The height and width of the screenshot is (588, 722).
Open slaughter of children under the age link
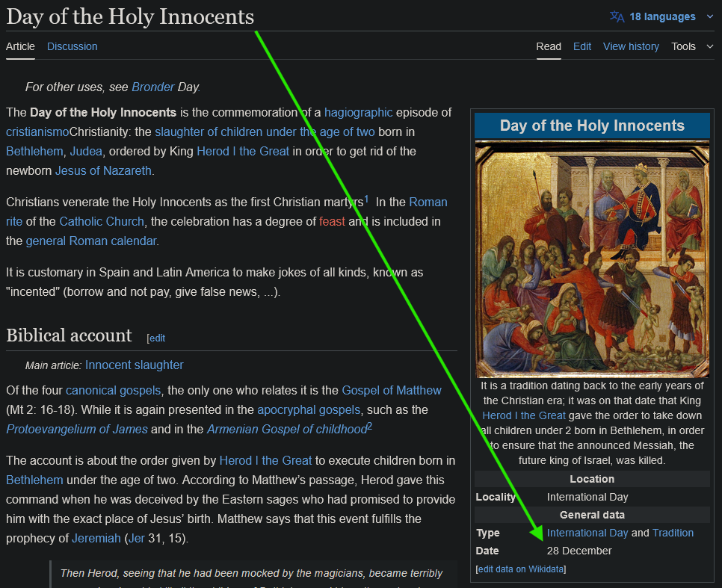coord(265,131)
